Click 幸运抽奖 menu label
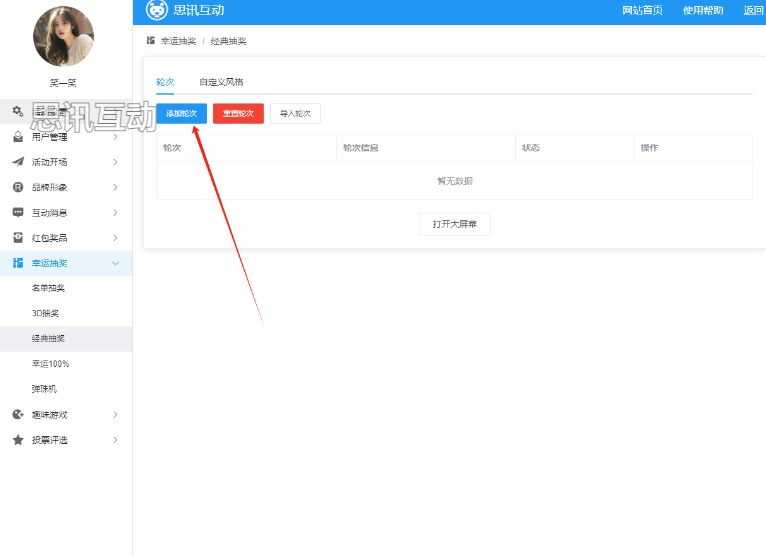The width and height of the screenshot is (766, 556). point(49,263)
